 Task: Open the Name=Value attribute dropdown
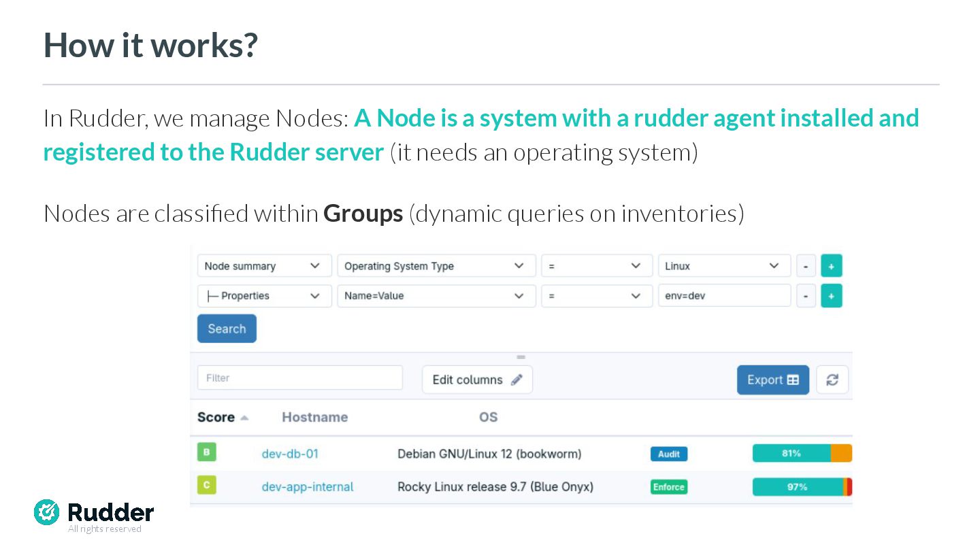(435, 296)
